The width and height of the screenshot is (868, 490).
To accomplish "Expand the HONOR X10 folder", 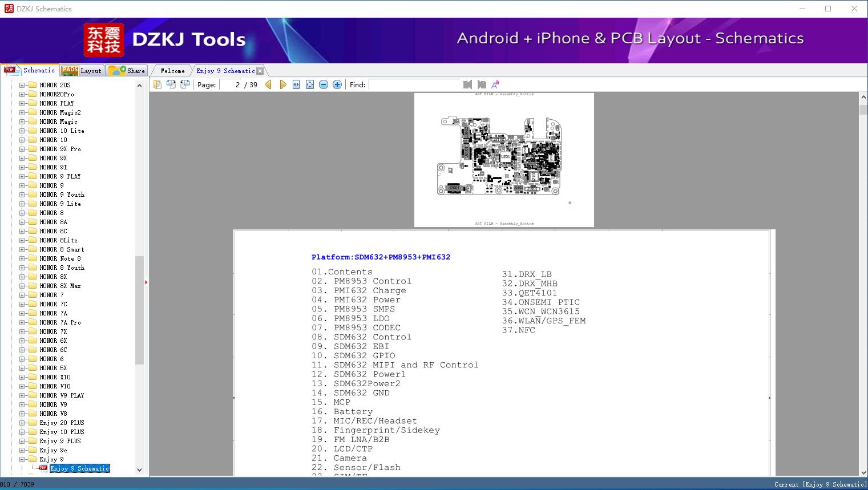I will [22, 377].
